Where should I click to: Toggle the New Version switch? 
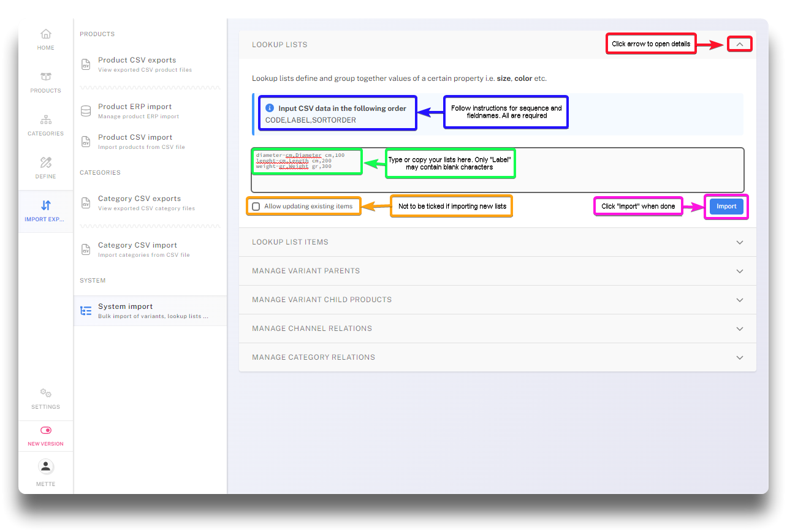point(46,430)
